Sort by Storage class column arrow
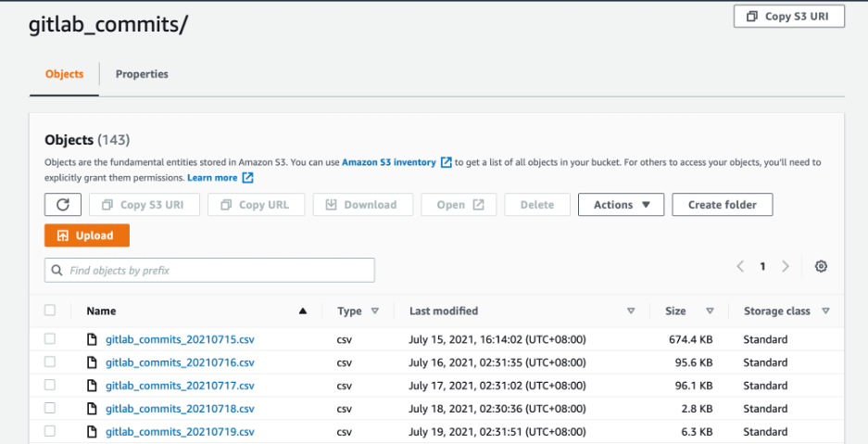Image resolution: width=868 pixels, height=444 pixels. tap(825, 311)
